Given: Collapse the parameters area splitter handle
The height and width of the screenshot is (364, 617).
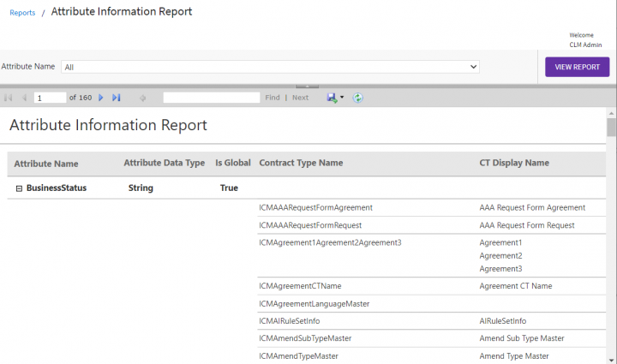Looking at the screenshot, I should [x=307, y=86].
